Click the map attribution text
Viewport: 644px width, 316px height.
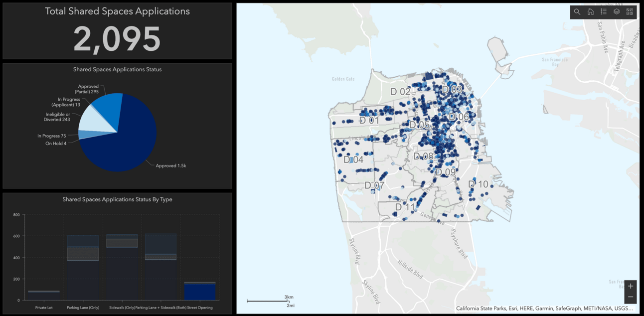[546, 309]
